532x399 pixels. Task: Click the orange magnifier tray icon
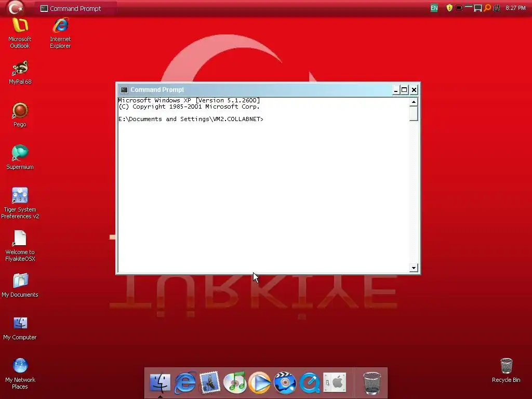[x=487, y=8]
